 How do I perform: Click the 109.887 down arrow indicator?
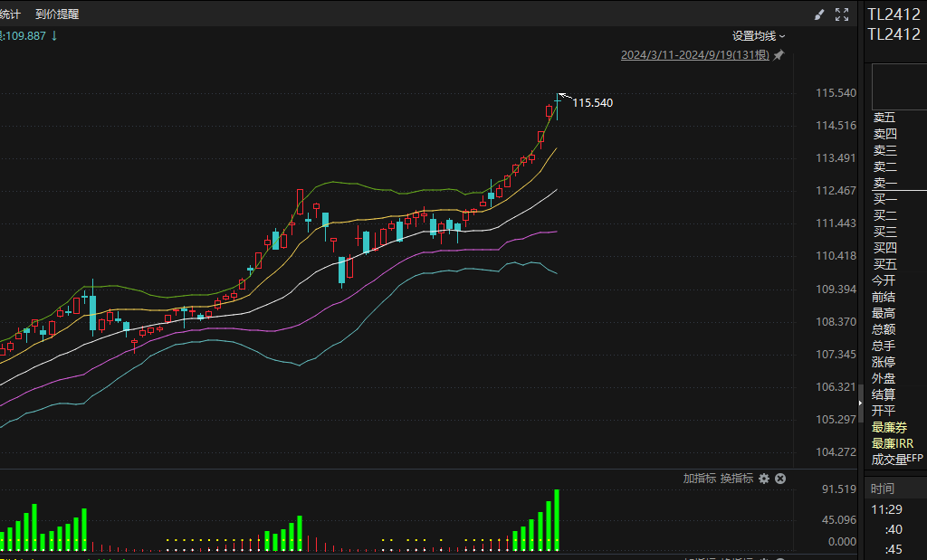pos(54,35)
